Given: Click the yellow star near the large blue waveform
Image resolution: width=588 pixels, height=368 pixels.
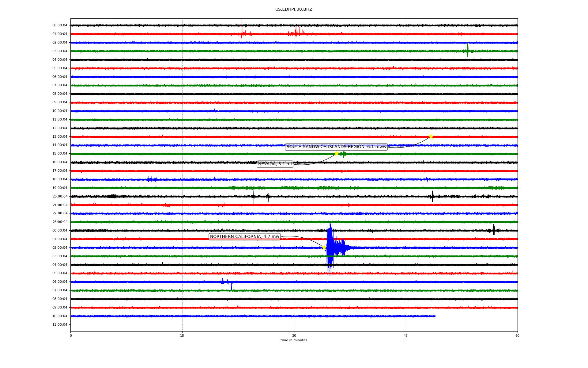Looking at the screenshot, I should click(x=324, y=247).
